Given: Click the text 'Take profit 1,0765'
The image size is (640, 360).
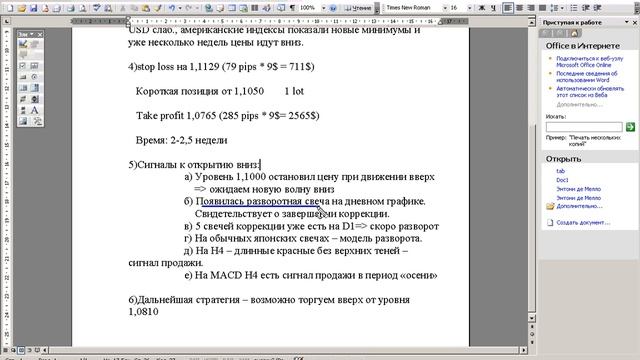Looking at the screenshot, I should pyautogui.click(x=176, y=116).
